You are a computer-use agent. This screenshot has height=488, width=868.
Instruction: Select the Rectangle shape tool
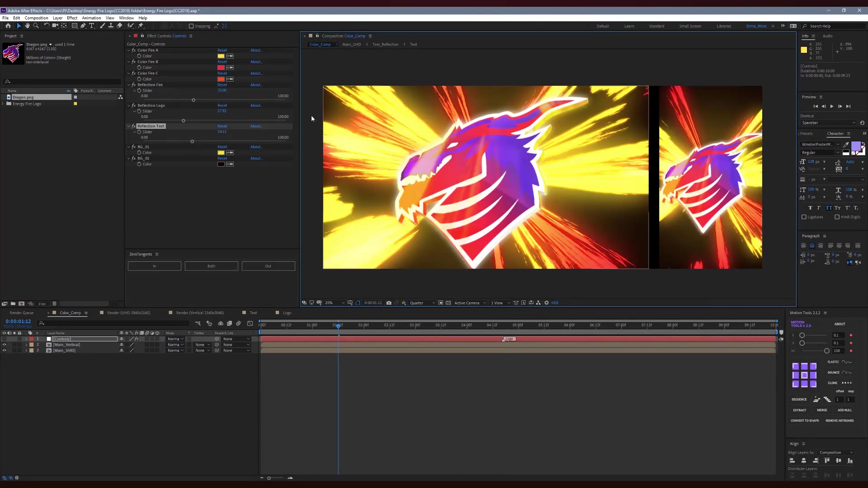[75, 26]
